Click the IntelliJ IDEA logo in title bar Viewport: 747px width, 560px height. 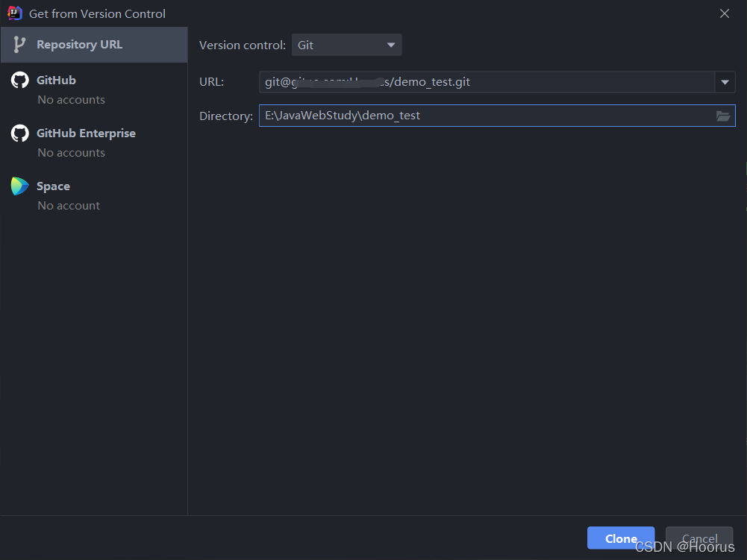coord(15,13)
